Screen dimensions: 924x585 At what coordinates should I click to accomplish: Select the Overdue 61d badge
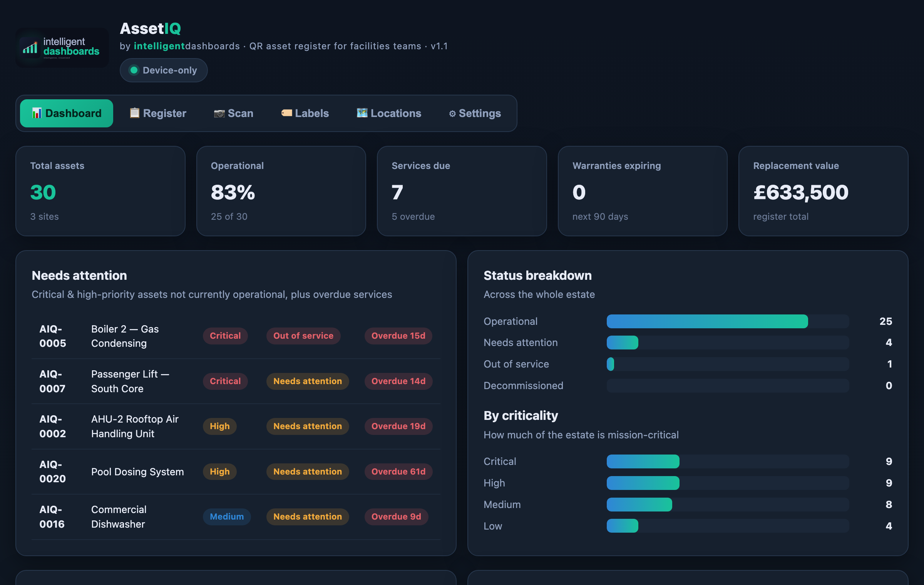[x=398, y=471]
